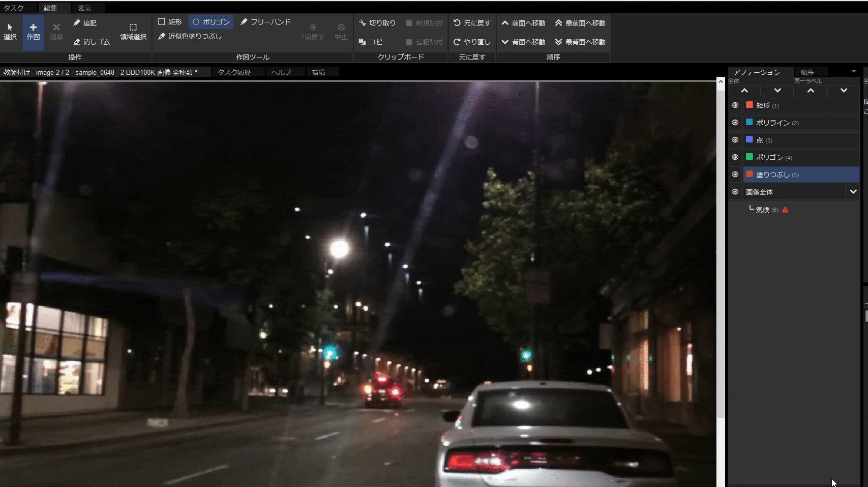Viewport: 868px width, 487px height.
Task: Select the 点 (3) label row
Action: point(801,140)
